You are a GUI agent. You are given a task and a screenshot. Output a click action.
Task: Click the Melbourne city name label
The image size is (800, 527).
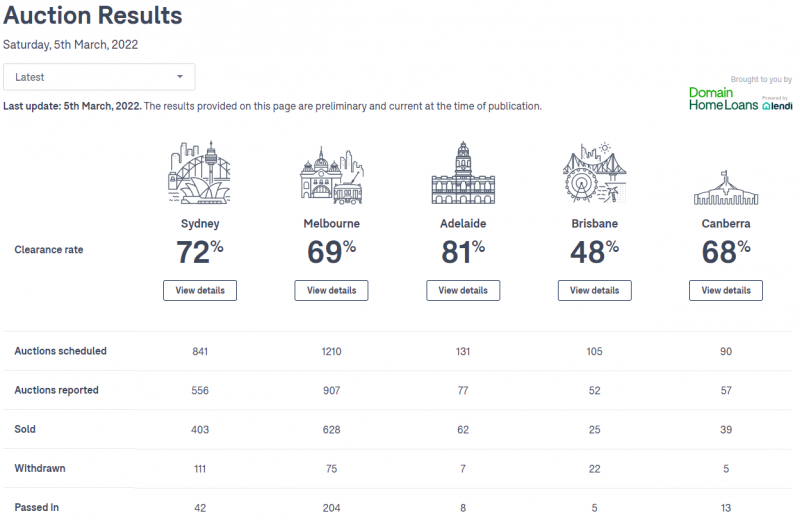click(x=332, y=223)
